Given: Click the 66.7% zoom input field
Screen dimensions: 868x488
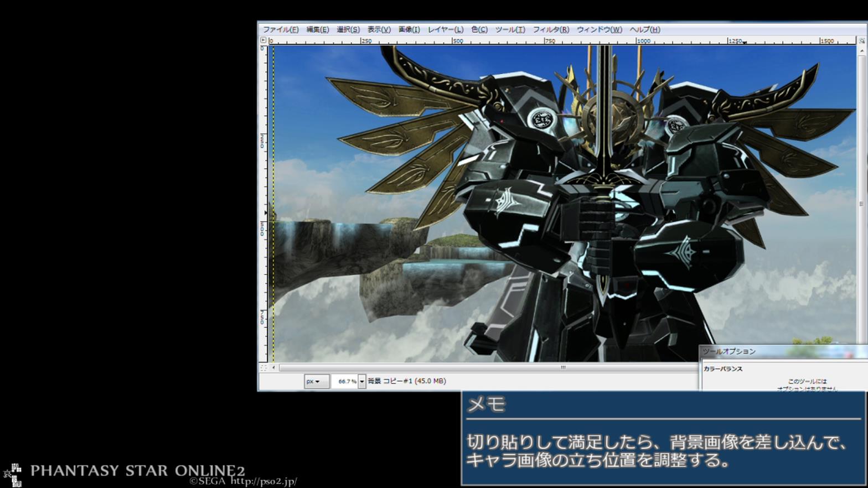Looking at the screenshot, I should point(345,381).
